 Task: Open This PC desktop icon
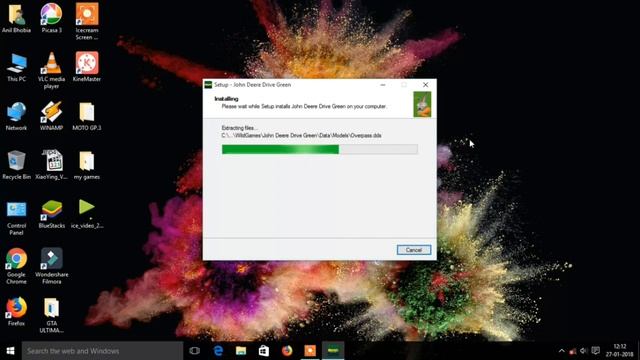pyautogui.click(x=16, y=68)
